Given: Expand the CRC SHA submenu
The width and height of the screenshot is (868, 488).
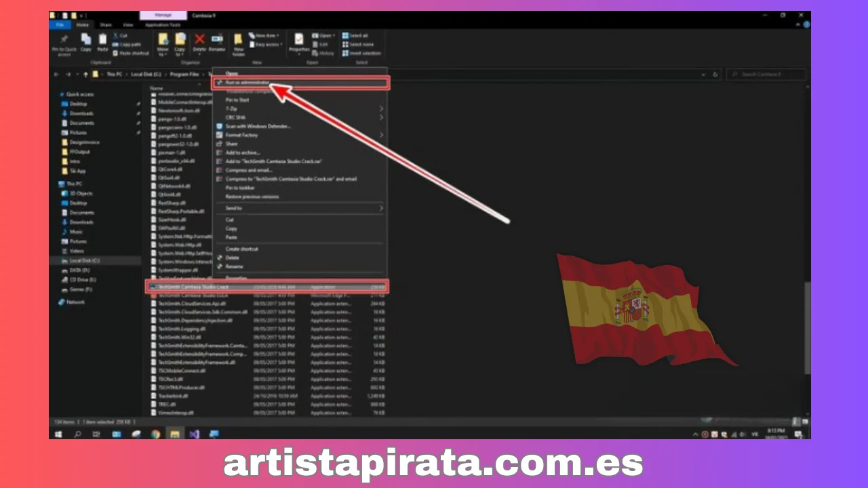Looking at the screenshot, I should (300, 117).
